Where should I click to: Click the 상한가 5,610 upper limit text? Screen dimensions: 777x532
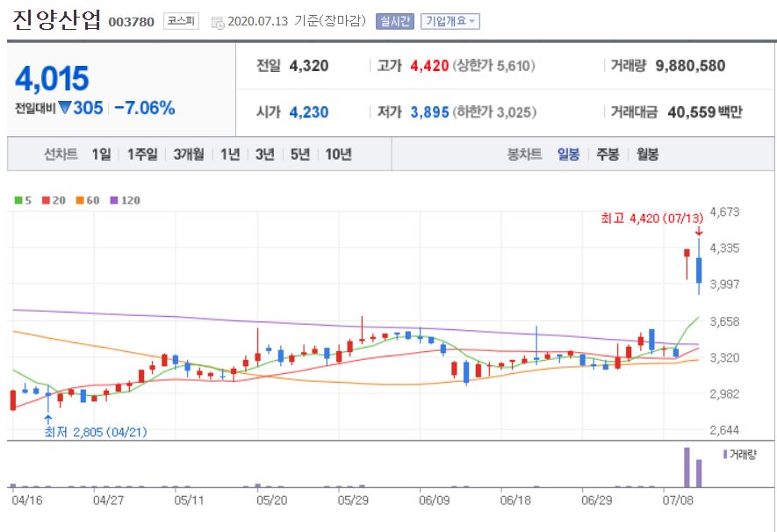coord(493,66)
